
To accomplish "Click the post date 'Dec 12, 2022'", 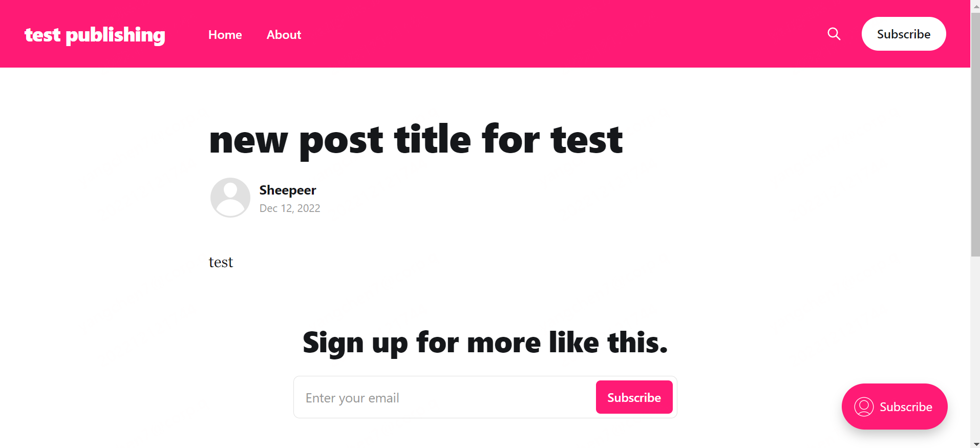I will (x=290, y=208).
